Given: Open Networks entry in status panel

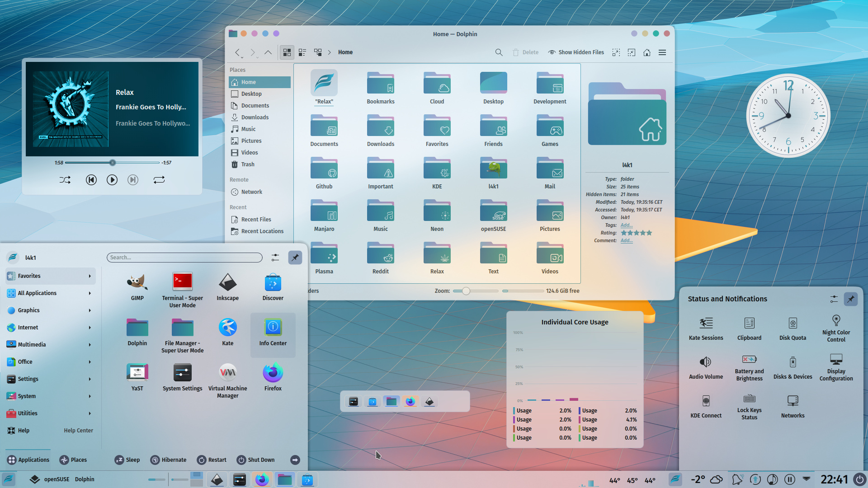Looking at the screenshot, I should tap(793, 407).
